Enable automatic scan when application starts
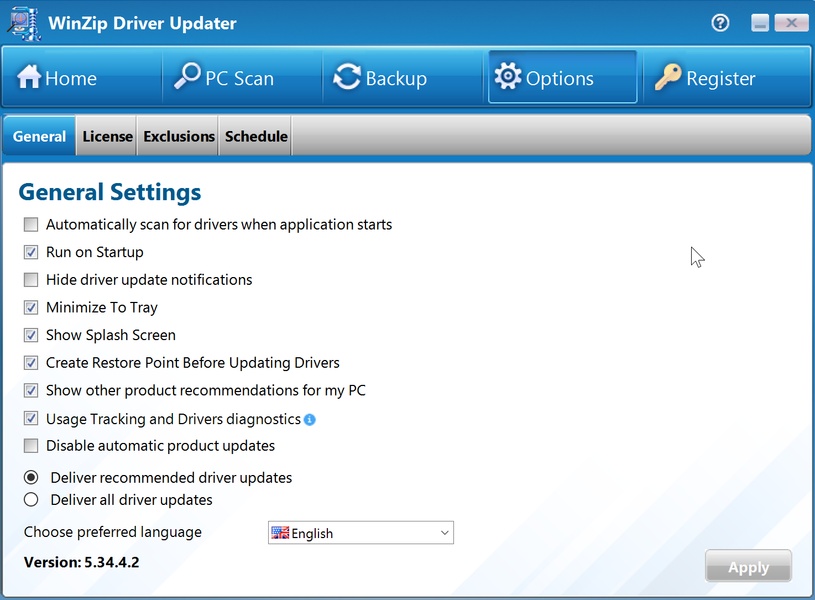 pos(31,225)
